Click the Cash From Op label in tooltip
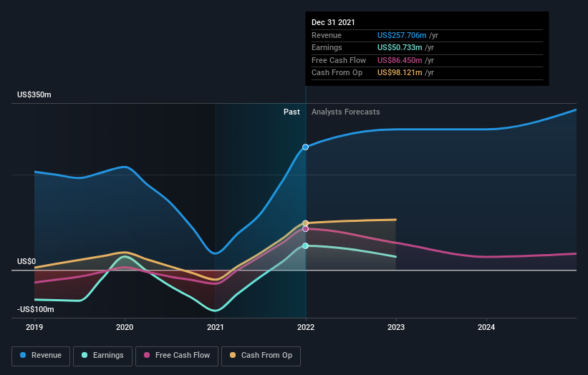The image size is (588, 375). coord(337,73)
